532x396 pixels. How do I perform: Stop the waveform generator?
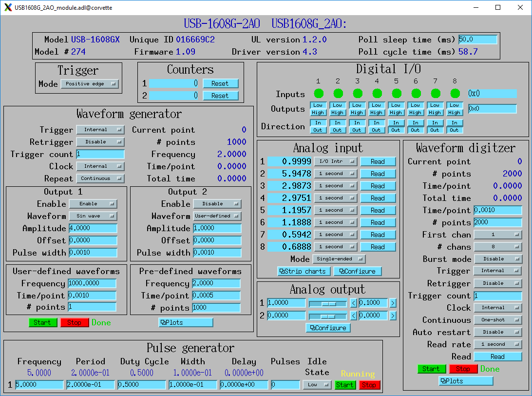(75, 322)
